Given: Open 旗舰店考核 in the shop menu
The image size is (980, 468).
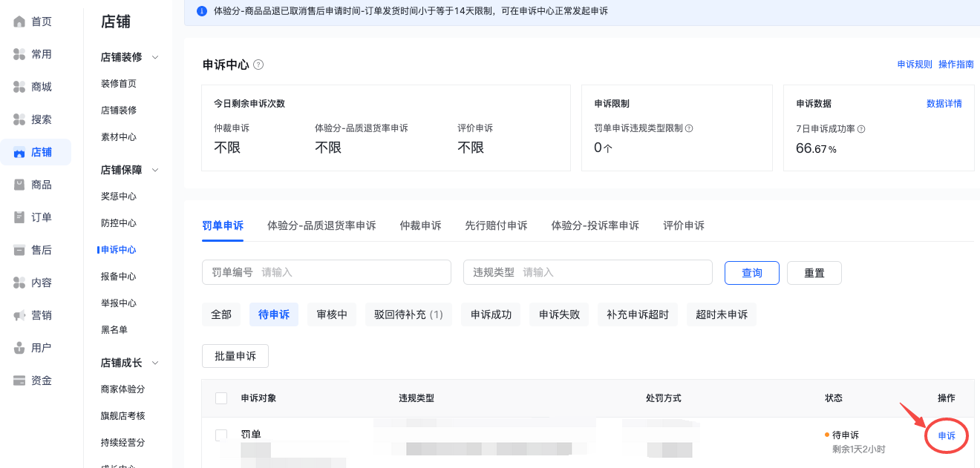Looking at the screenshot, I should coord(123,416).
